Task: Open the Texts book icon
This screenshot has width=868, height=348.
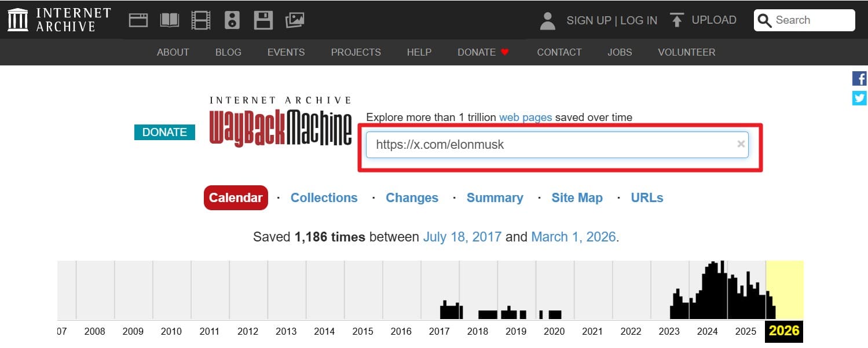Action: click(x=170, y=21)
